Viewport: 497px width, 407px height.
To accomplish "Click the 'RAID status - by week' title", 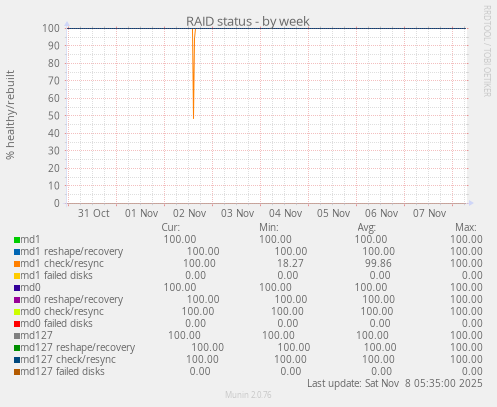I will pos(248,21).
